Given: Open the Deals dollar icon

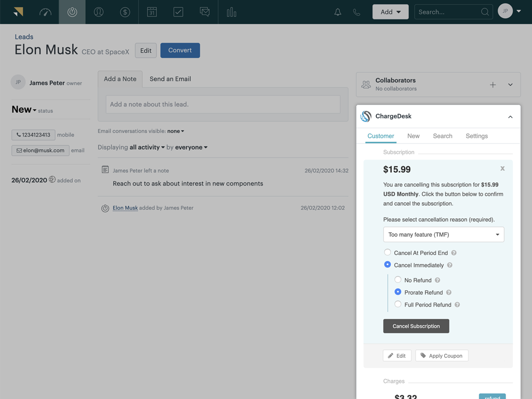Looking at the screenshot, I should 125,12.
